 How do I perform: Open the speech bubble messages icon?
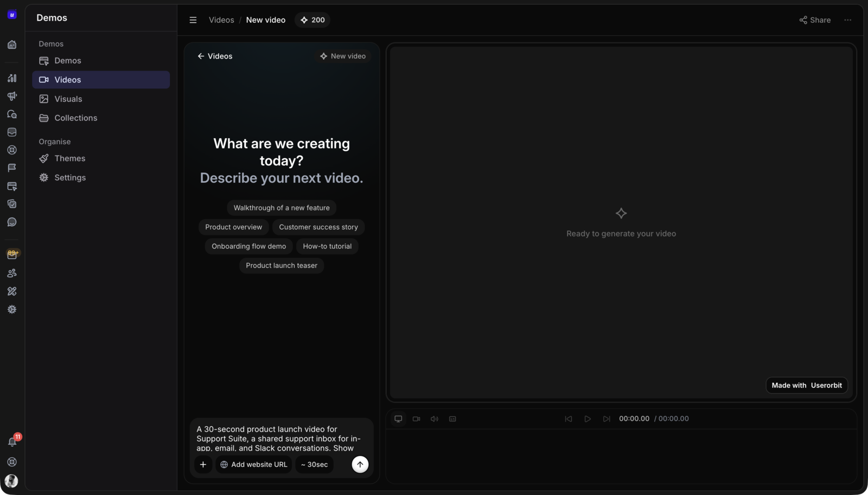tap(12, 222)
